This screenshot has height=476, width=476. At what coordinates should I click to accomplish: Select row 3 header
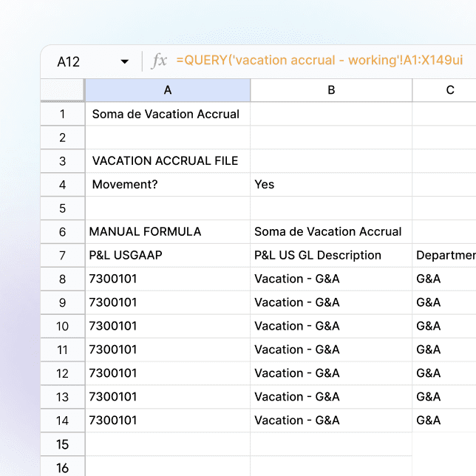point(62,161)
